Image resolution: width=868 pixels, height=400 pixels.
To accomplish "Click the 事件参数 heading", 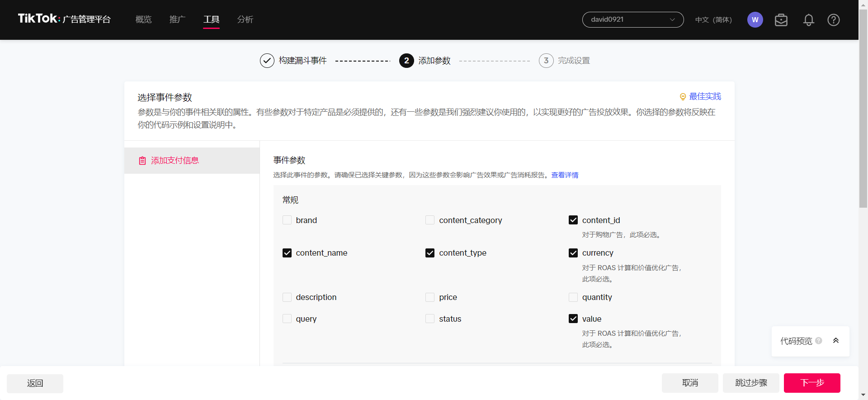I will tap(289, 160).
